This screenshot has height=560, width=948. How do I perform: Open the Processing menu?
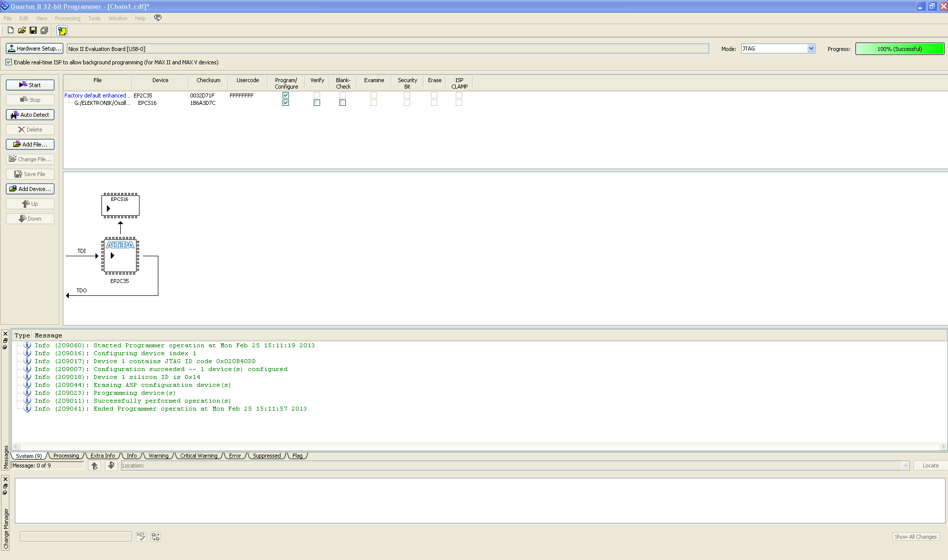tap(68, 18)
